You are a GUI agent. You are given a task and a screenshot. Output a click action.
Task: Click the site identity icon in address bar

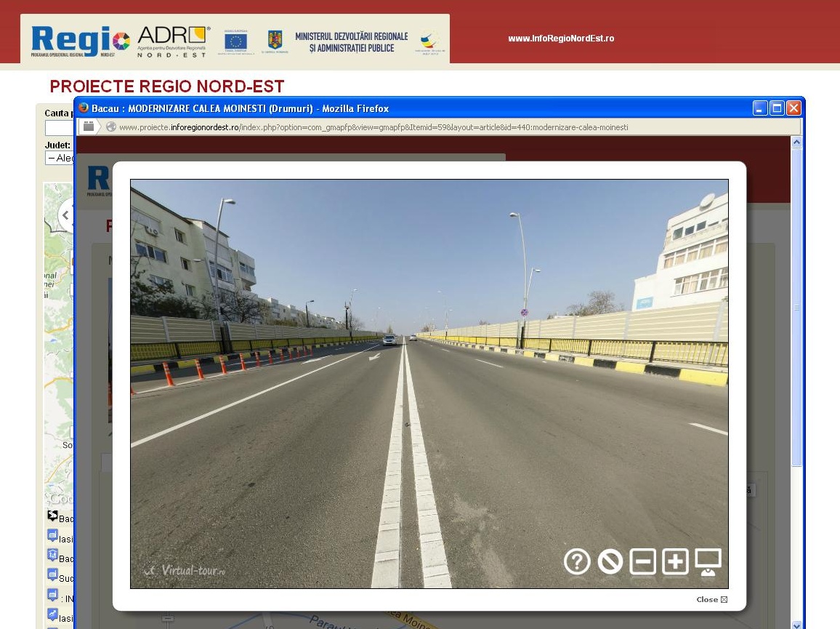pyautogui.click(x=88, y=127)
